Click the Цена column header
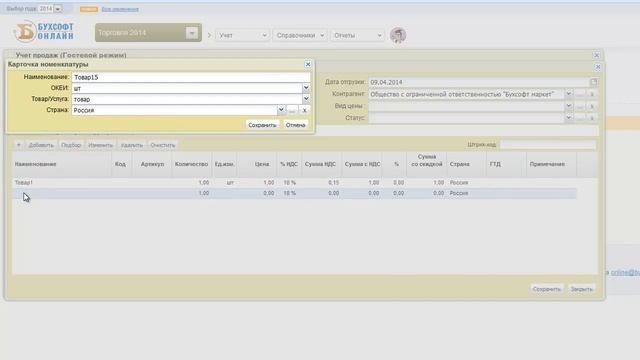Viewport: 640px width, 360px height. [257, 164]
